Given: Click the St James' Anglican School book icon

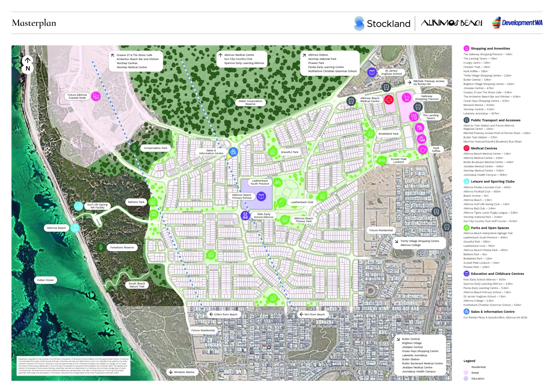Looking at the screenshot, I should [372, 72].
